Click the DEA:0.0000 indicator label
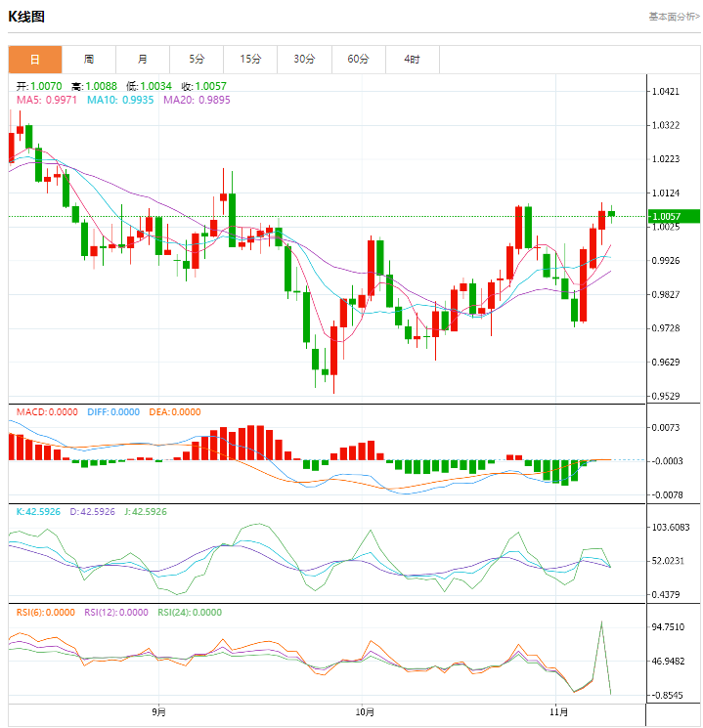Viewport: 703px width, 728px height. (x=175, y=412)
